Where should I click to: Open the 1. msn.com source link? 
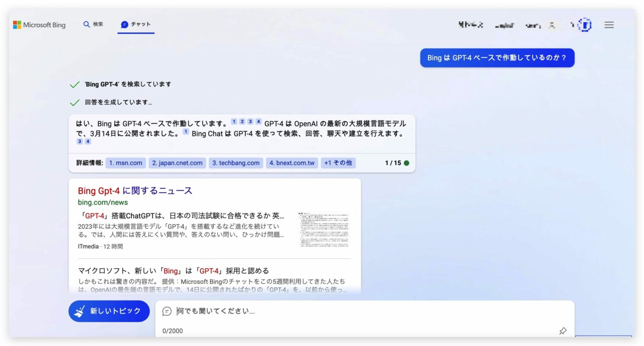click(126, 163)
